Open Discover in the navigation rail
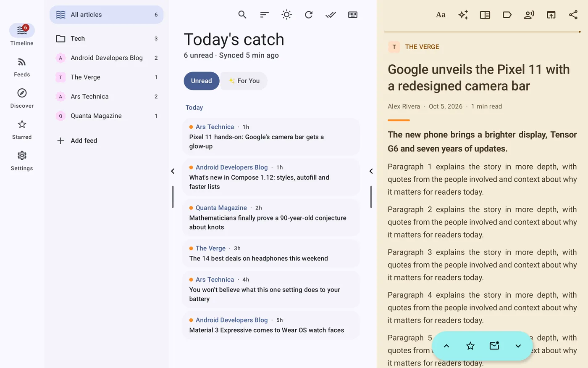Screen dimensions: 588x368 click(22, 98)
